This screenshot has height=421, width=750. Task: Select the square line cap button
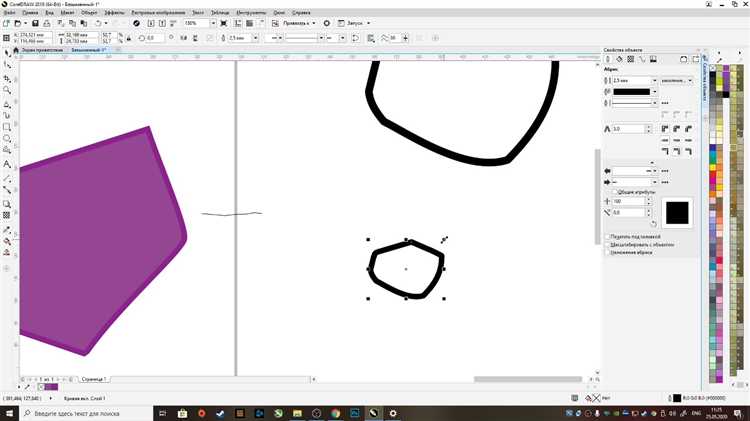coord(665,140)
